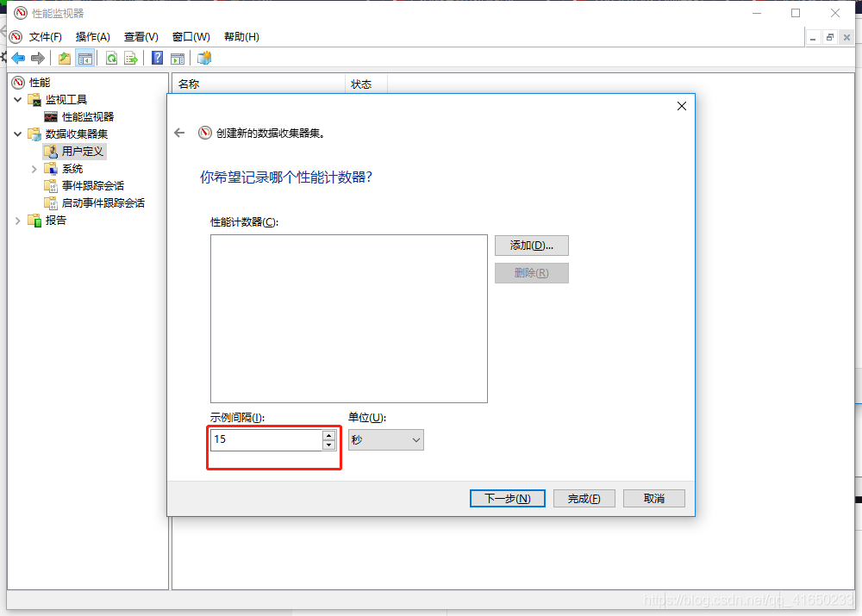
Task: Click the 名称 column header
Action: point(259,84)
